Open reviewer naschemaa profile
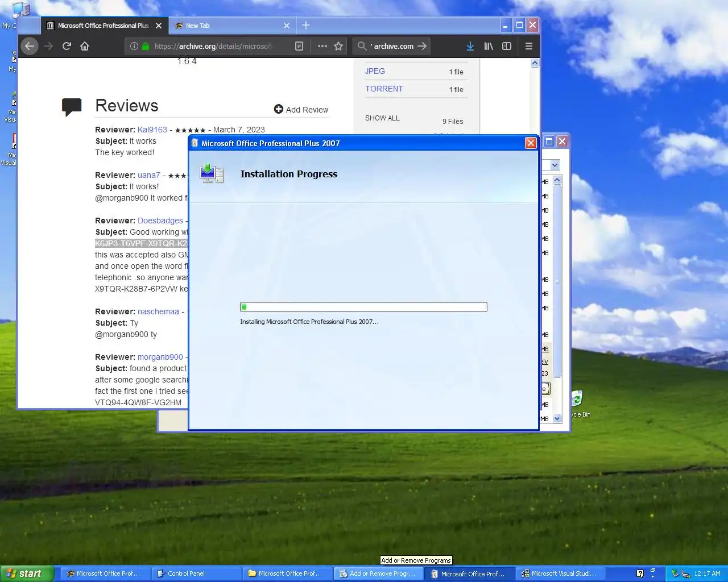 158,311
